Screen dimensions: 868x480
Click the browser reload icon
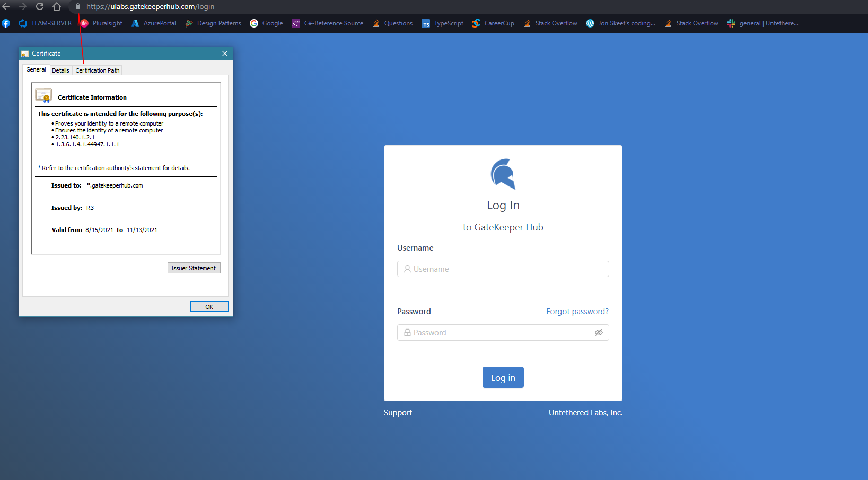click(40, 6)
